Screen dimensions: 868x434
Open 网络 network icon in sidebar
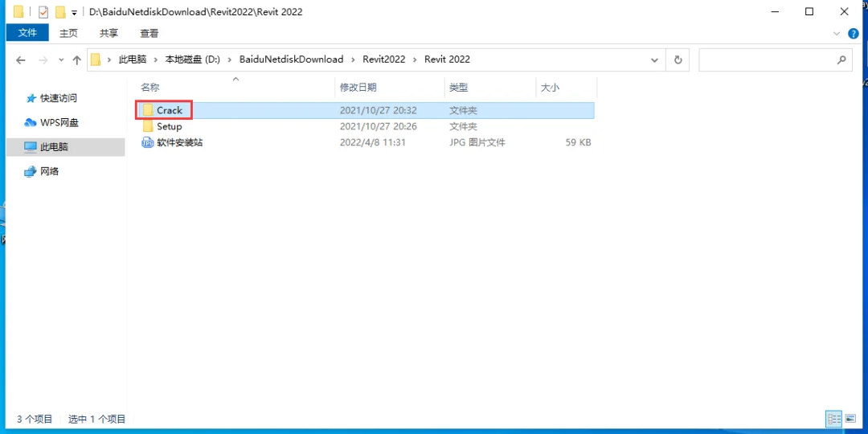[x=31, y=172]
